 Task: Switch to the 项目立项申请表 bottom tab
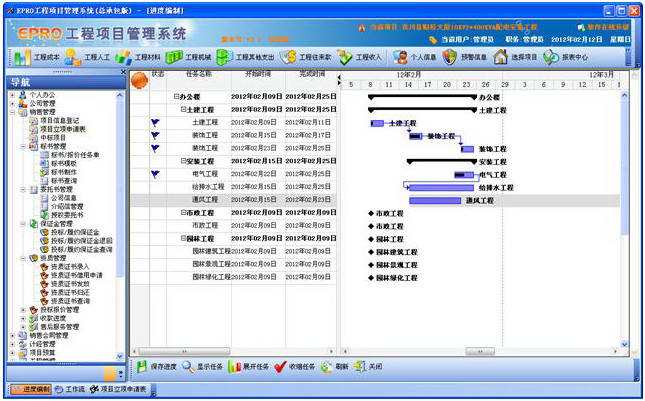[x=119, y=388]
